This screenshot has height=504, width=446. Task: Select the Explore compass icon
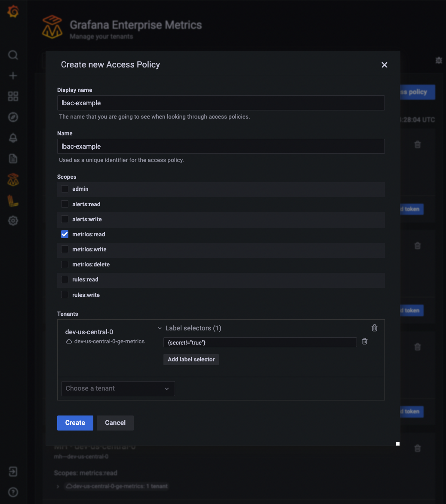tap(13, 117)
